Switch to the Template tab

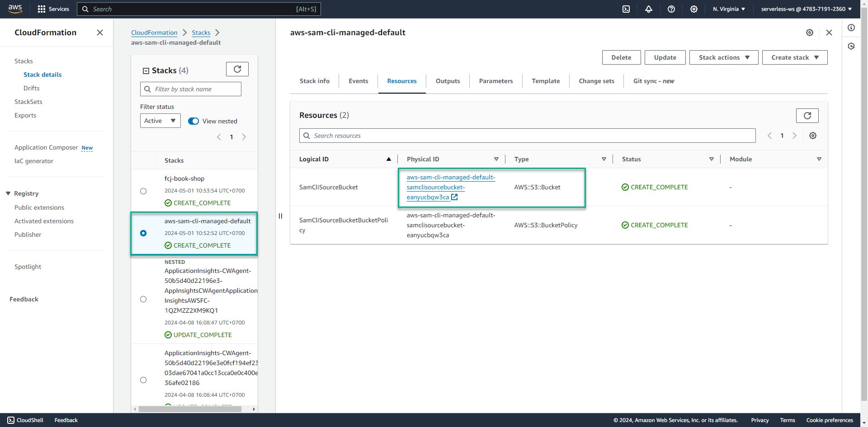546,81
